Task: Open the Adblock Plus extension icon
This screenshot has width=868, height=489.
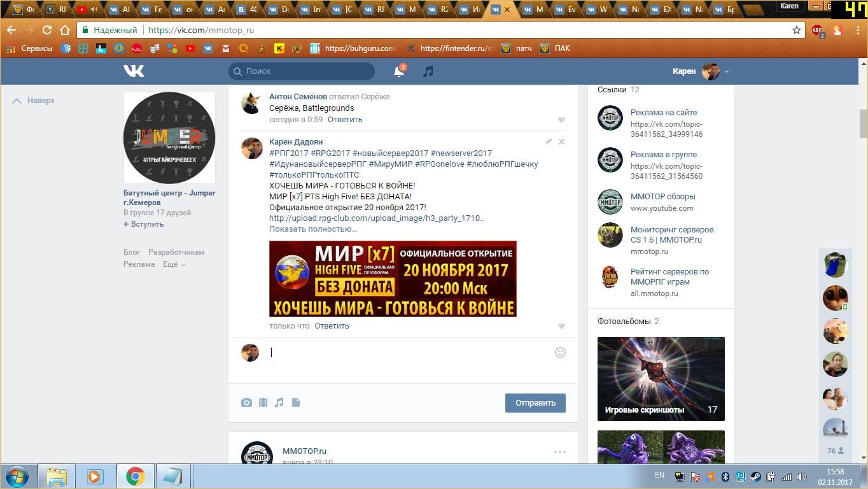Action: (x=818, y=30)
